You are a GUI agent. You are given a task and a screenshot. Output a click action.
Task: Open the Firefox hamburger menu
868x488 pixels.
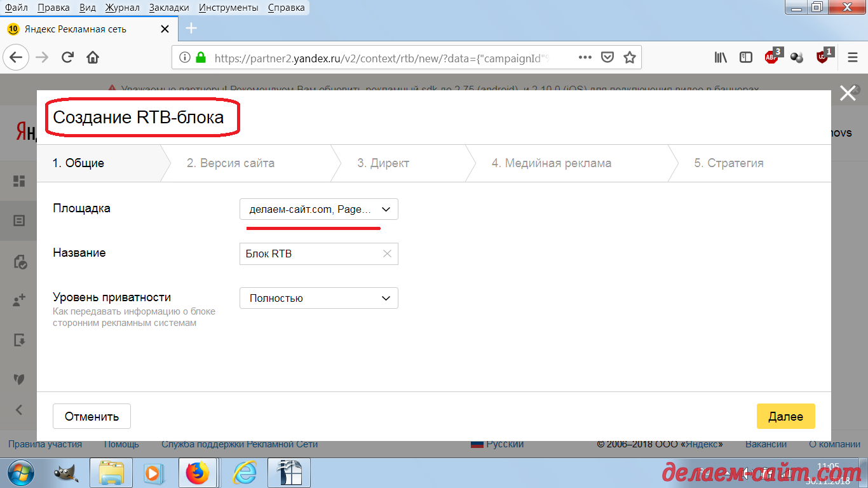point(853,57)
